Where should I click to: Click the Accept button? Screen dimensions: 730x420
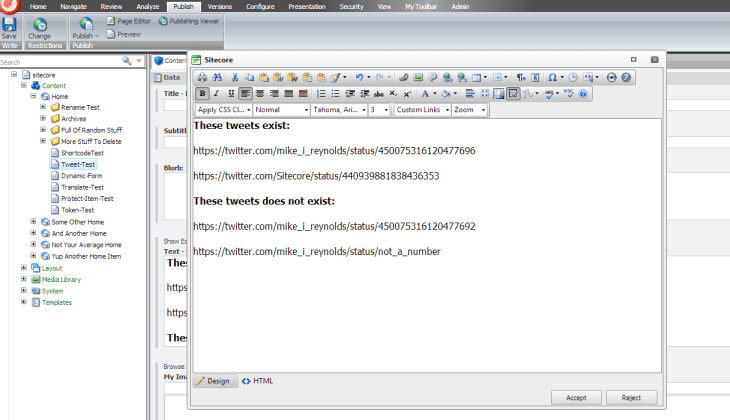tap(576, 397)
